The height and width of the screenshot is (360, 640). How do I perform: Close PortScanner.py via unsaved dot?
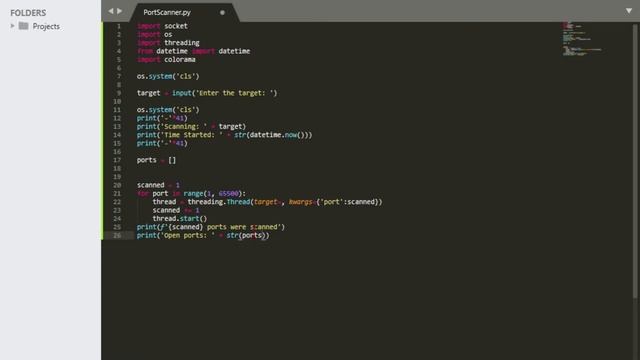[x=222, y=13]
